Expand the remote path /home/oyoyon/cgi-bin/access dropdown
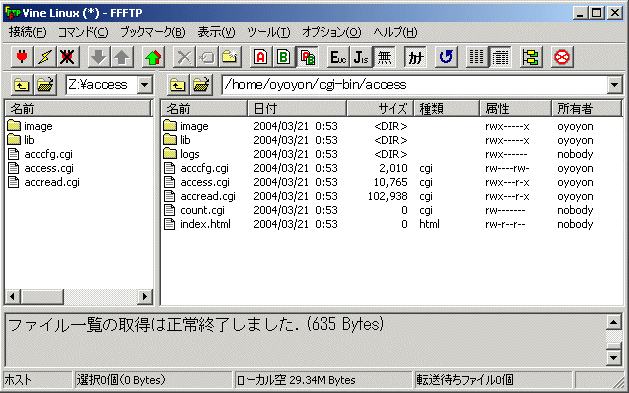 614,85
